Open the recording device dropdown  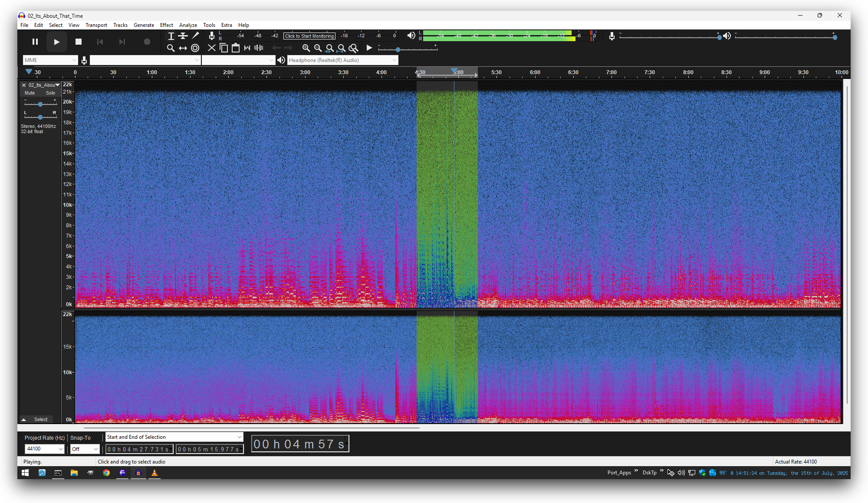coord(145,60)
